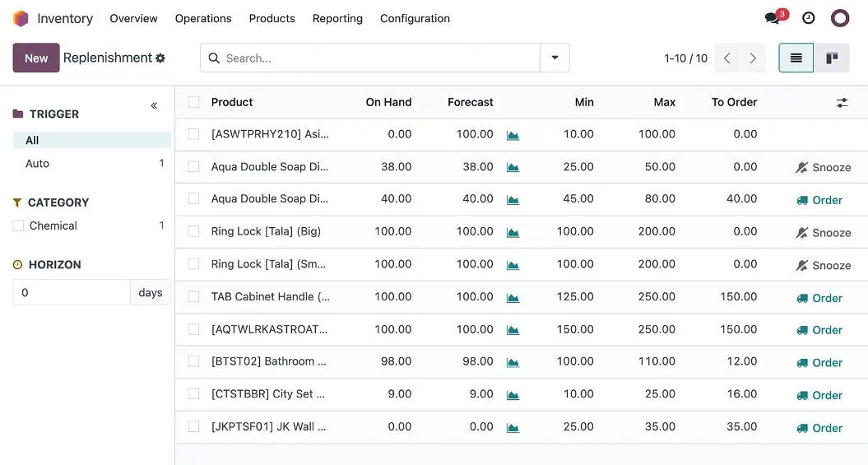Sort by To Order column header

coord(734,102)
